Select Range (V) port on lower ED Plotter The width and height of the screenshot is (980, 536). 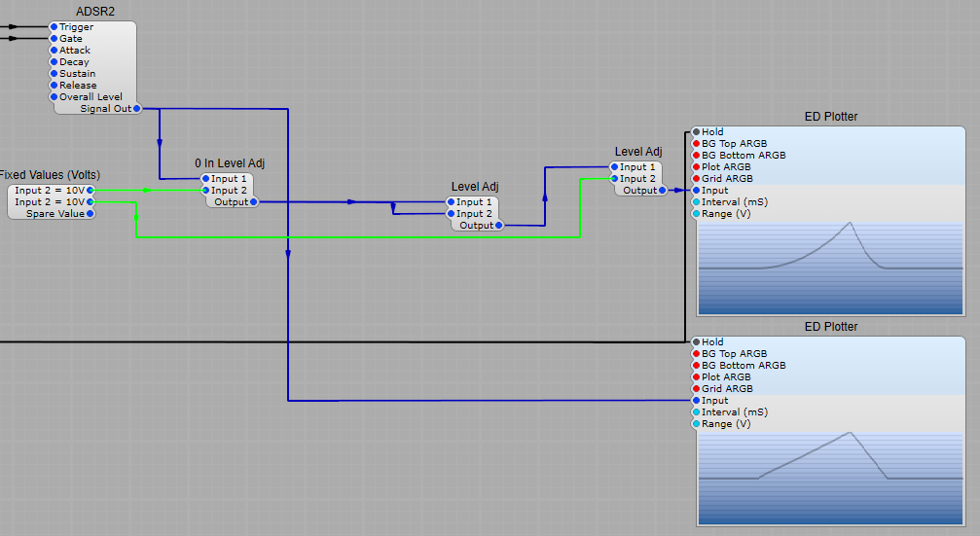click(x=696, y=424)
